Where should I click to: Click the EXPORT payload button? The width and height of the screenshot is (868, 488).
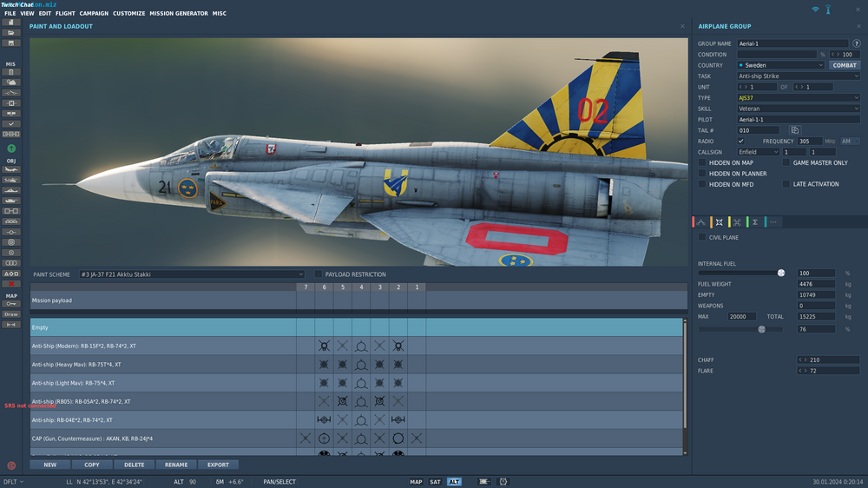coord(218,465)
